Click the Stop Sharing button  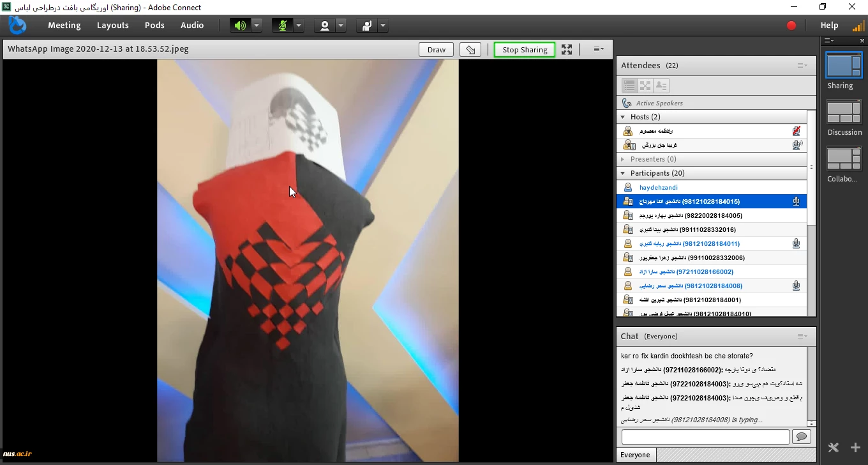click(x=525, y=50)
